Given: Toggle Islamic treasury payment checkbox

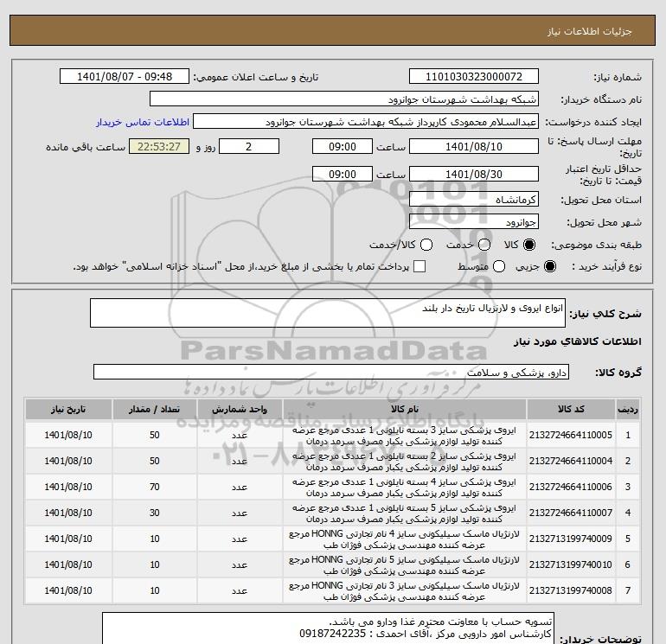Looking at the screenshot, I should click(x=419, y=266).
